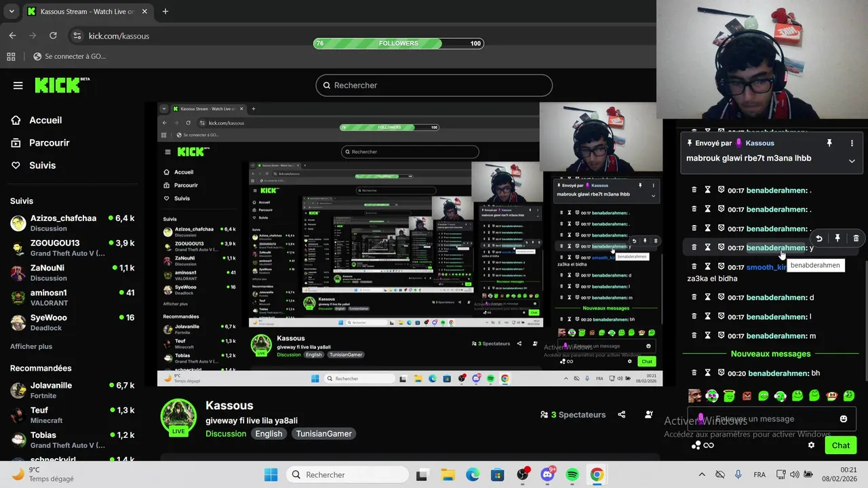Open aminosn1 VALORANT channel

point(72,298)
